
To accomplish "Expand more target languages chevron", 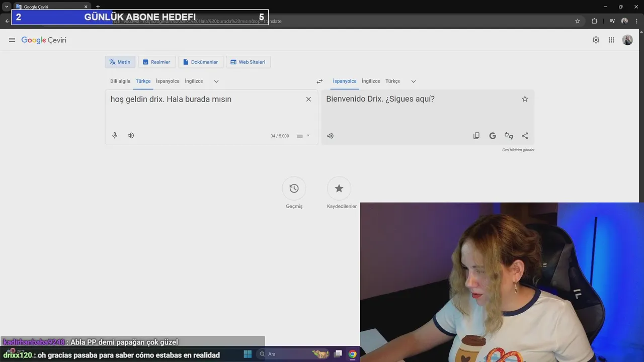I will 414,81.
